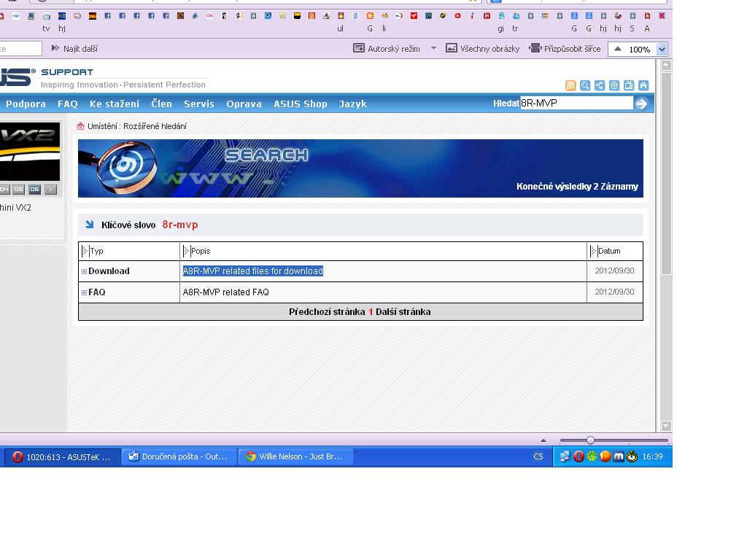Click the next arrow on VX2 banner
This screenshot has width=747, height=560.
click(50, 189)
